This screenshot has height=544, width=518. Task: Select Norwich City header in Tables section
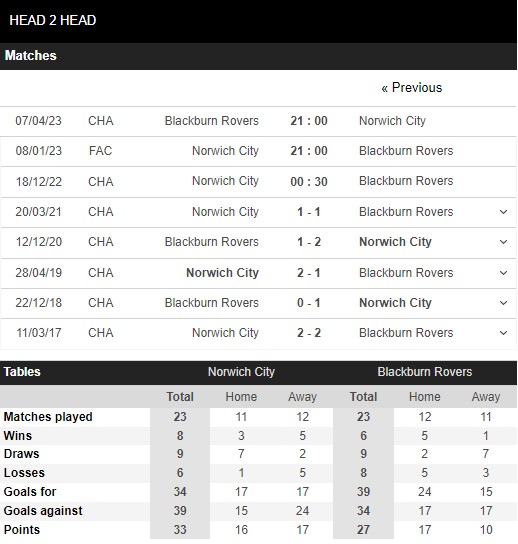[241, 372]
